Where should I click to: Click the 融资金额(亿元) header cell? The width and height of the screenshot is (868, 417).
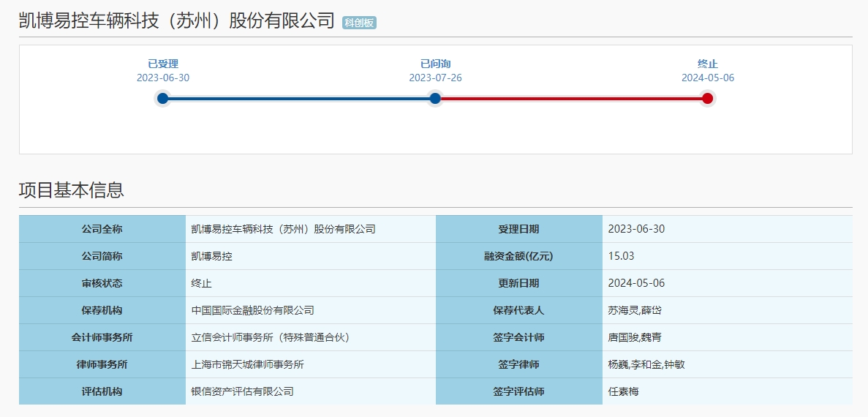click(519, 256)
